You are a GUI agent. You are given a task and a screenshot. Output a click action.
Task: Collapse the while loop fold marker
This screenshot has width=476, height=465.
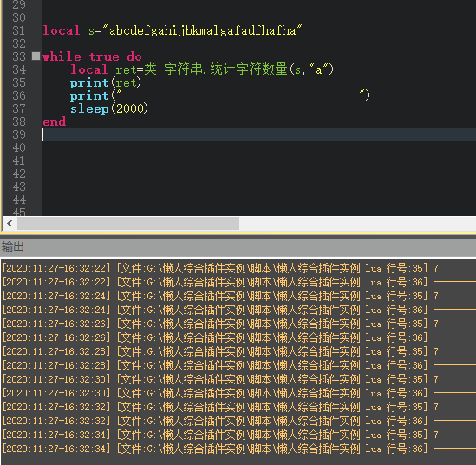coord(36,56)
